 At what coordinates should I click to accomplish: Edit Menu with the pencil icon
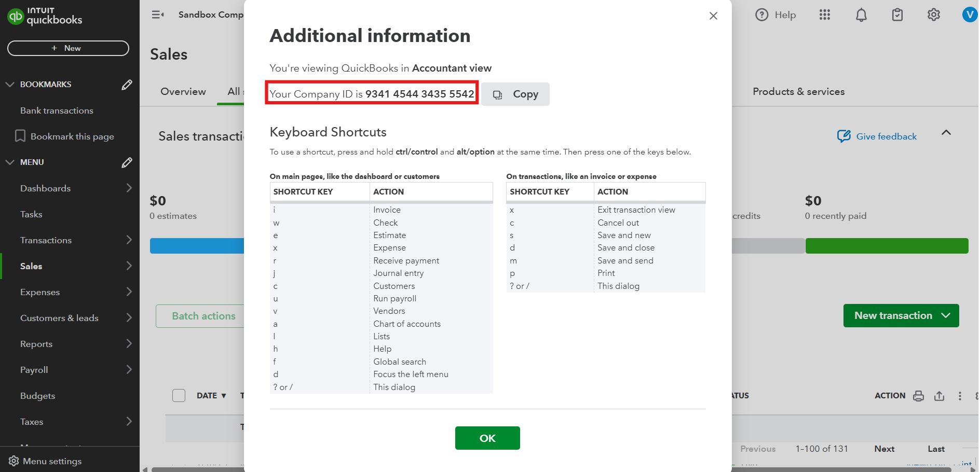coord(127,162)
